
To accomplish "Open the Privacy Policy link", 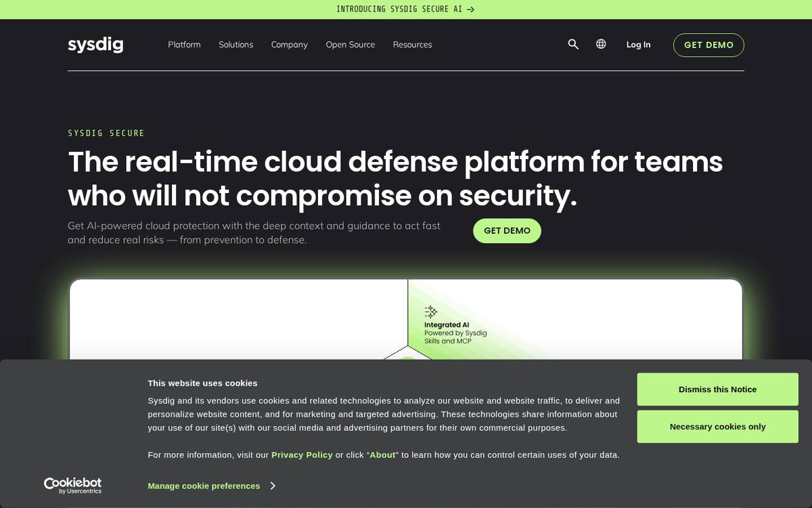I will point(302,455).
